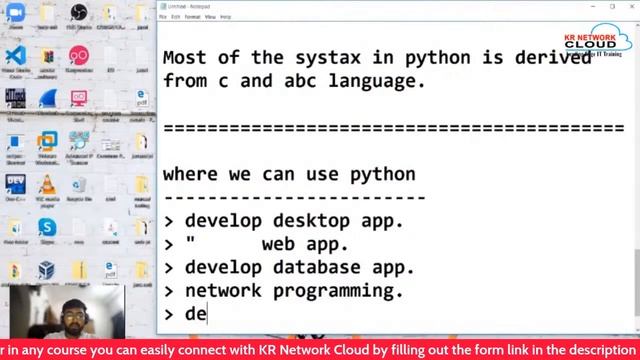Launch the OBS Studio desktop icon
The height and width of the screenshot is (360, 640).
79,13
